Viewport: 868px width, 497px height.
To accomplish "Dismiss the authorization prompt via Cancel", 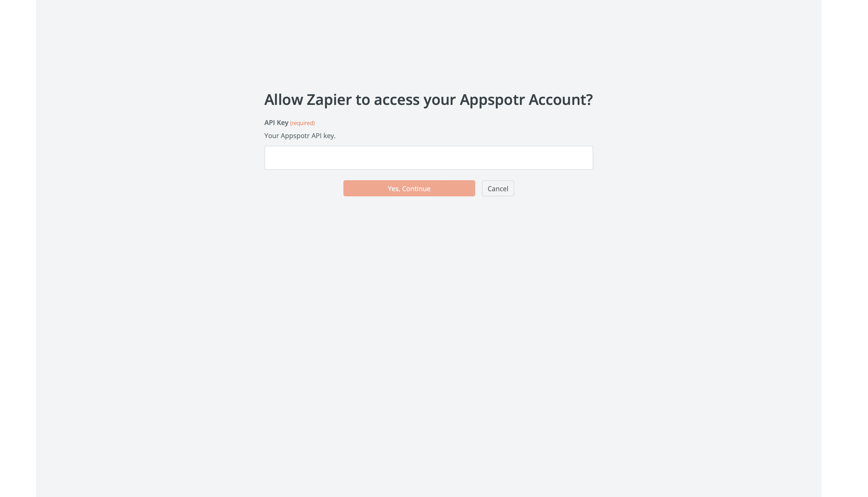I will (x=498, y=188).
